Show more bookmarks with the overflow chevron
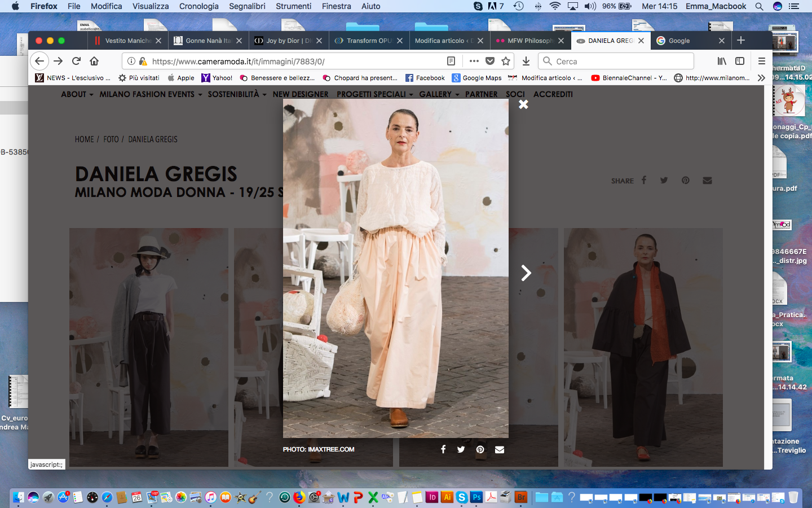The height and width of the screenshot is (508, 812). tap(761, 78)
